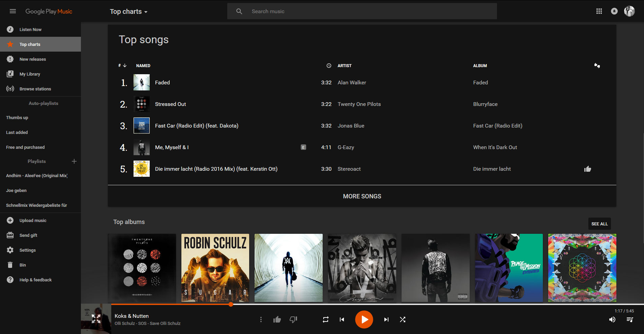Open the notifications bell

point(614,11)
